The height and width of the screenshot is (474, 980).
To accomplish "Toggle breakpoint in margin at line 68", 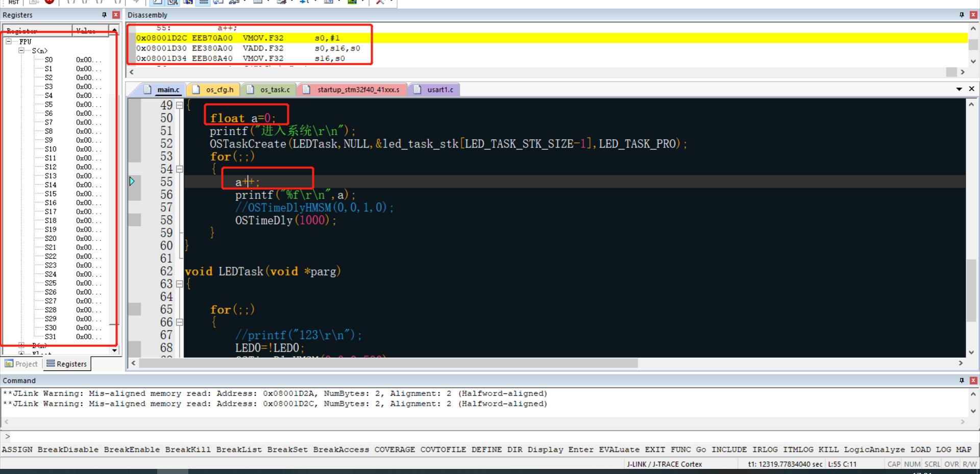I will (135, 347).
